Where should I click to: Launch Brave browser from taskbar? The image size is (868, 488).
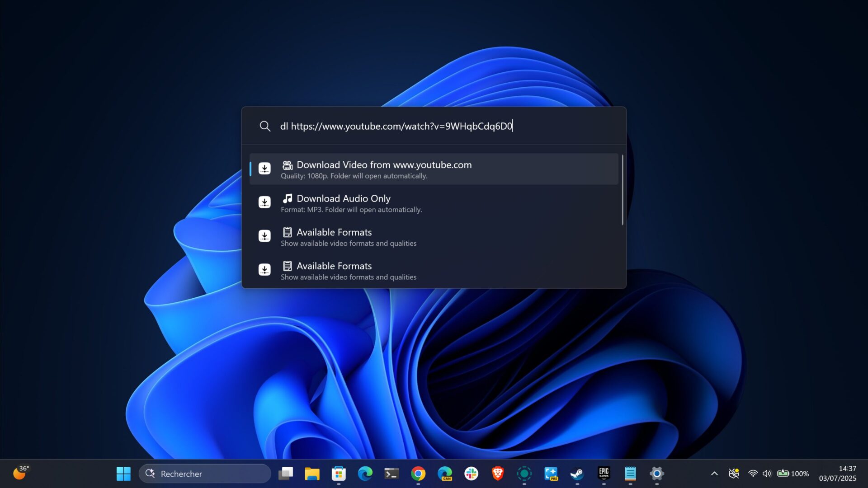point(498,474)
